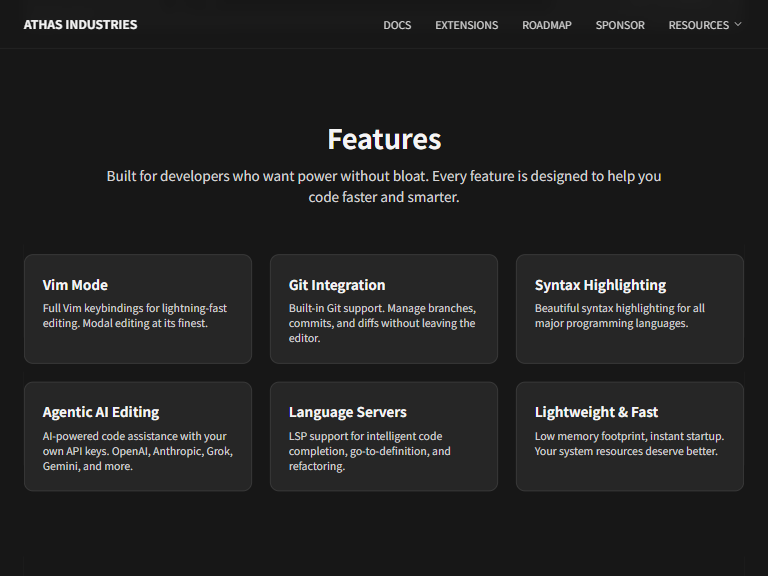The width and height of the screenshot is (768, 576).
Task: Click the chevron arrow beside RESOURCES
Action: pos(738,24)
